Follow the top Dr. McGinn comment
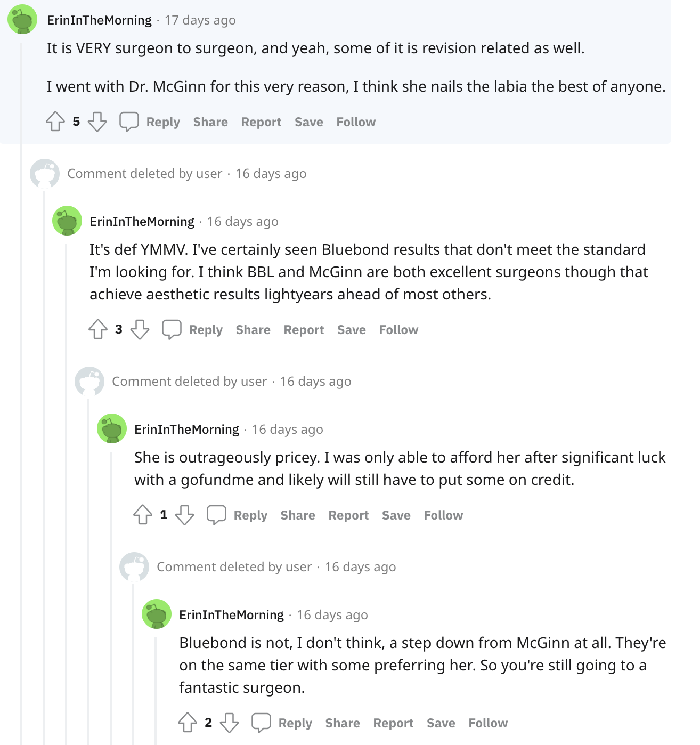 pos(356,122)
